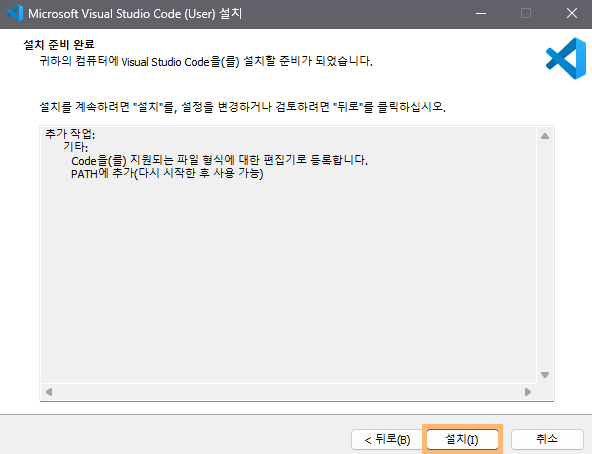Click the summary box scroll right arrow
This screenshot has height=454, width=592.
528,392
